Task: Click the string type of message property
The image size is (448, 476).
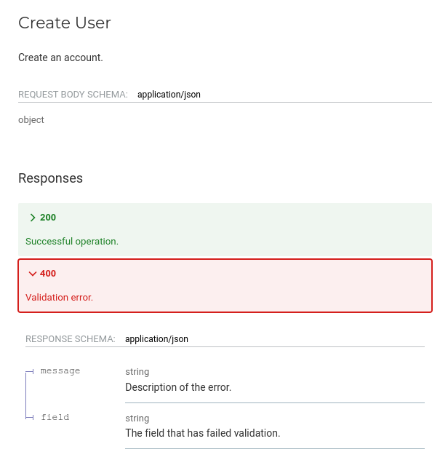Action: point(137,372)
